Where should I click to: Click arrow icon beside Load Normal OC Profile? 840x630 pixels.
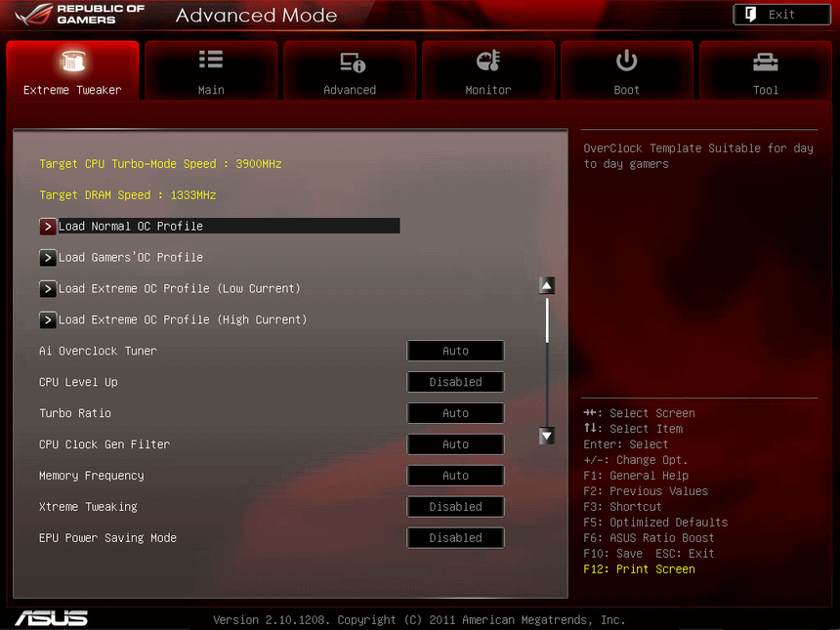coord(47,226)
